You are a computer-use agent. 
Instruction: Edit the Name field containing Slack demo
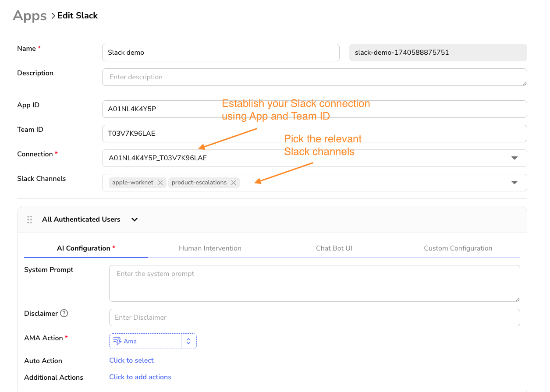[x=221, y=53]
